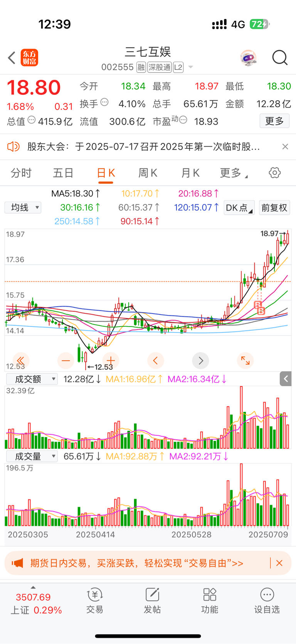Open the 期货日内交易 promo link
Image resolution: width=296 pixels, height=644 pixels.
137,563
